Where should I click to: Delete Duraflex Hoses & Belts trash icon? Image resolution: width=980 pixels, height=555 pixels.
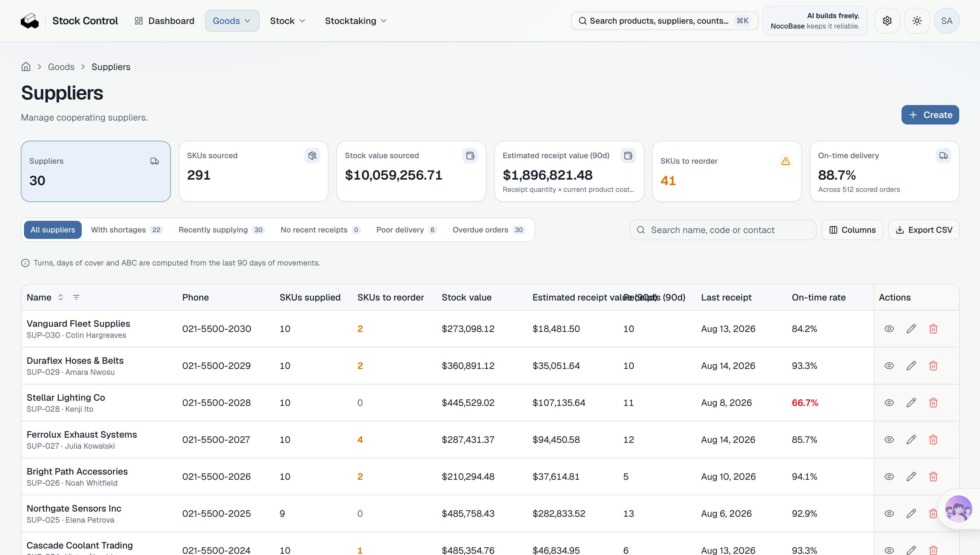(x=934, y=366)
